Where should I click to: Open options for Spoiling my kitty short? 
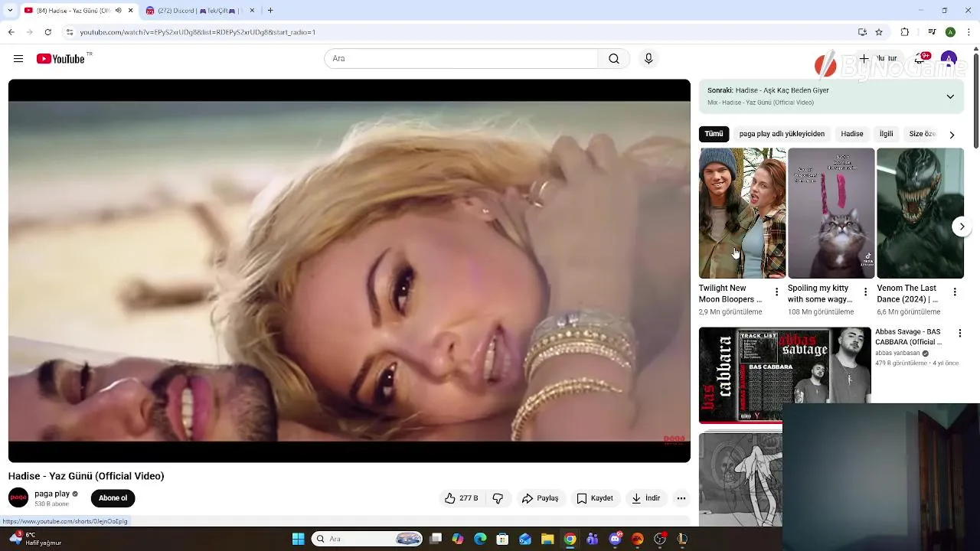pos(866,292)
